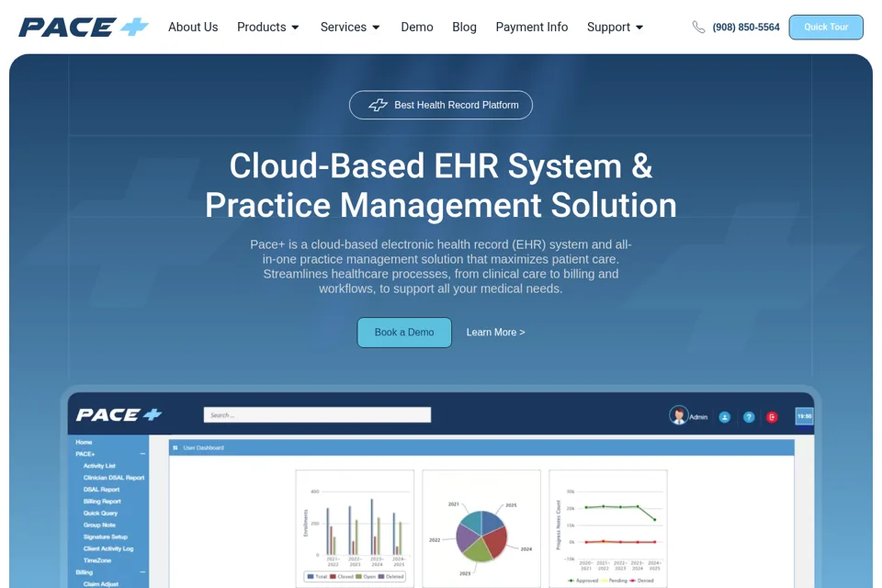Select Group Note in the sidebar

coord(99,525)
